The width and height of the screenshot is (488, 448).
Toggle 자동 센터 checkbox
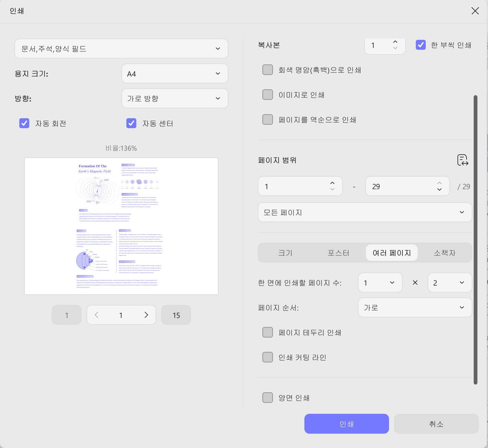pos(131,123)
